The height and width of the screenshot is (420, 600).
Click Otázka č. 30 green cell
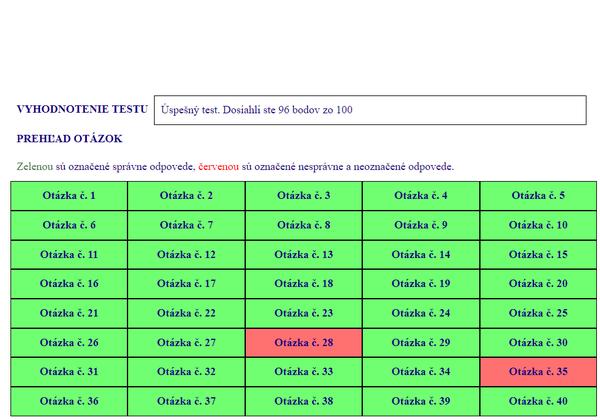(538, 343)
